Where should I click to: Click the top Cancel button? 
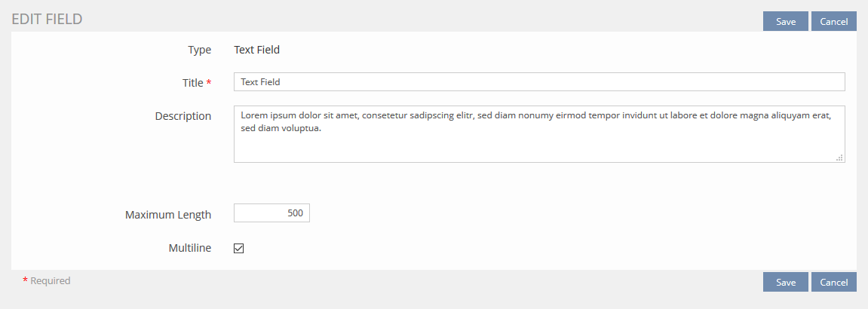click(833, 21)
